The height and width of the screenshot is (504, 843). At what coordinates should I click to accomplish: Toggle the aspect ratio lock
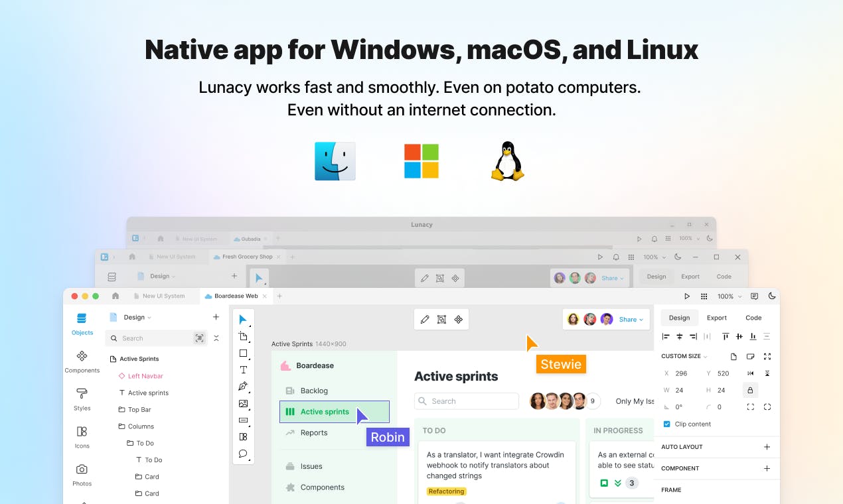tap(751, 390)
